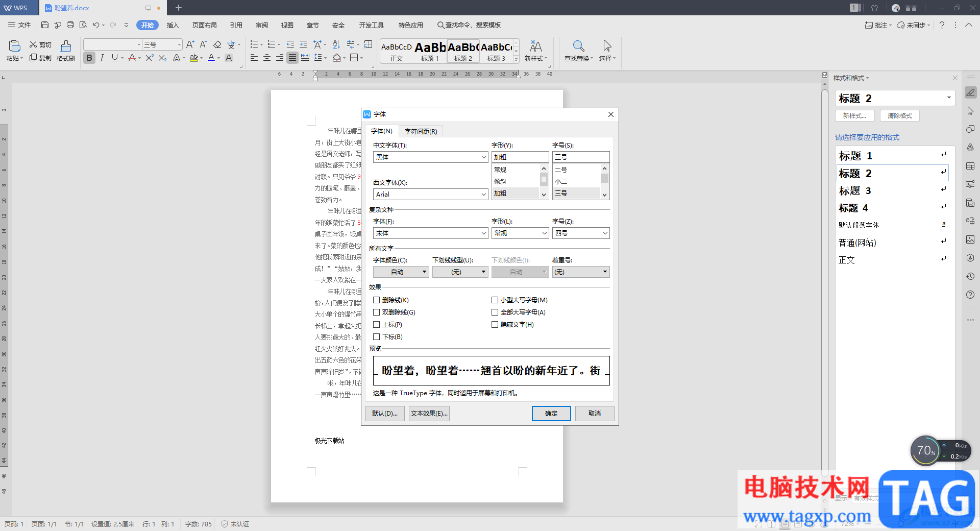Open the complex script 宋体 font dropdown
The height and width of the screenshot is (531, 980).
click(483, 233)
